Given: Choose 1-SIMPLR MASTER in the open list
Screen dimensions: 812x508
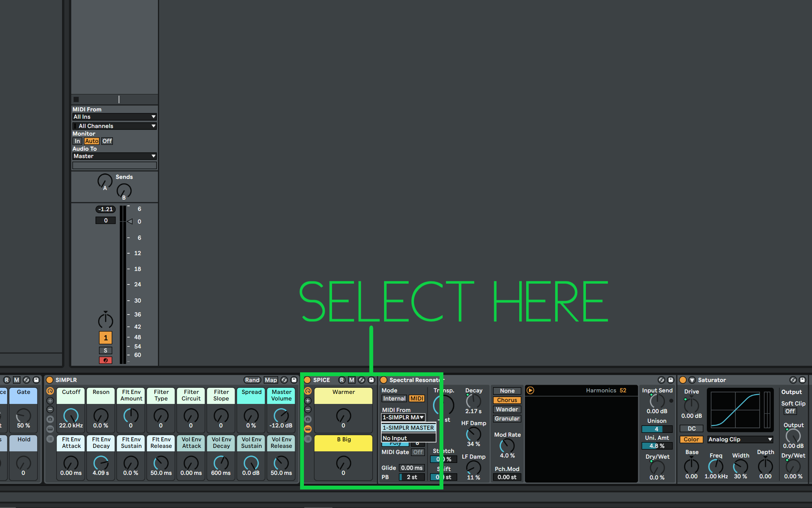Looking at the screenshot, I should pyautogui.click(x=408, y=428).
